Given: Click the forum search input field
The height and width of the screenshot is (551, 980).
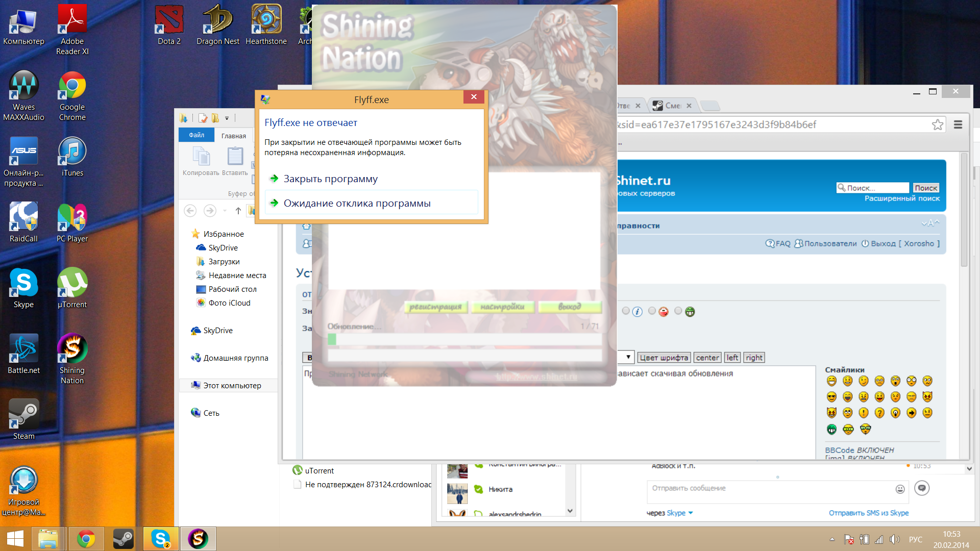Looking at the screenshot, I should (873, 188).
